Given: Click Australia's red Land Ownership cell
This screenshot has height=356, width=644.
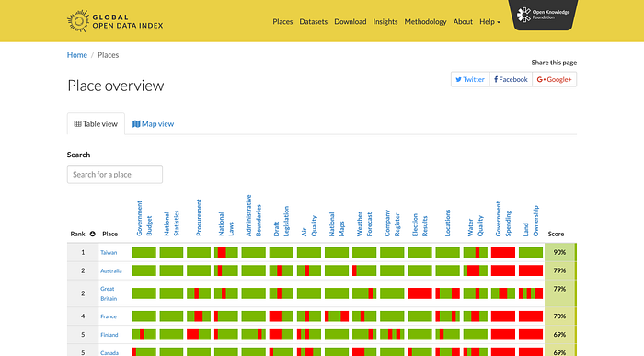Looking at the screenshot, I should 531,270.
